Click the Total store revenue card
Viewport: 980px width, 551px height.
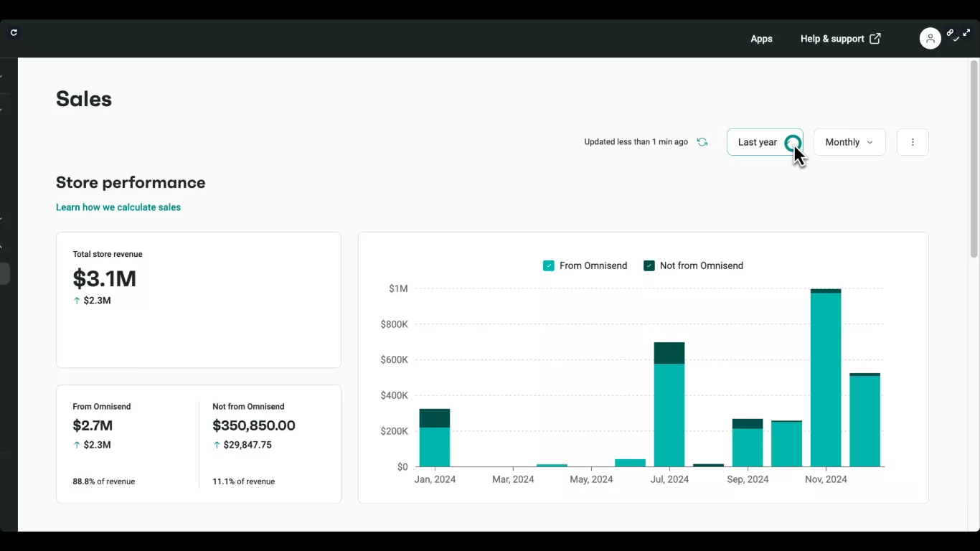(199, 300)
